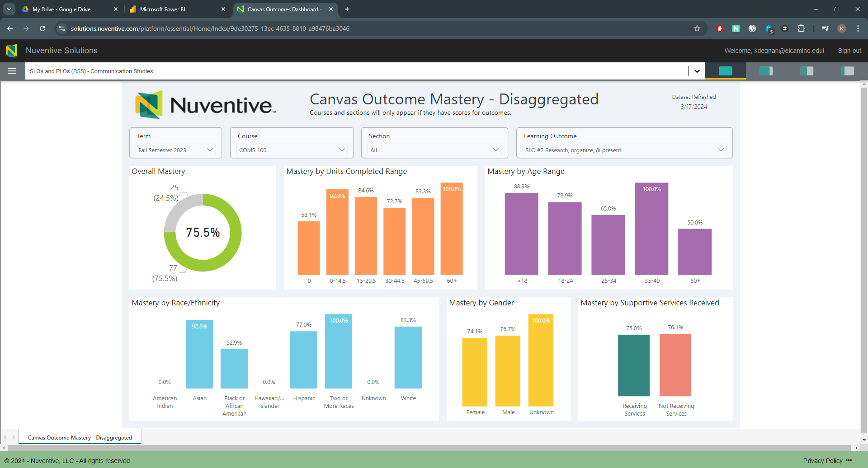868x468 pixels.
Task: Click the Sign out link
Action: [x=849, y=51]
